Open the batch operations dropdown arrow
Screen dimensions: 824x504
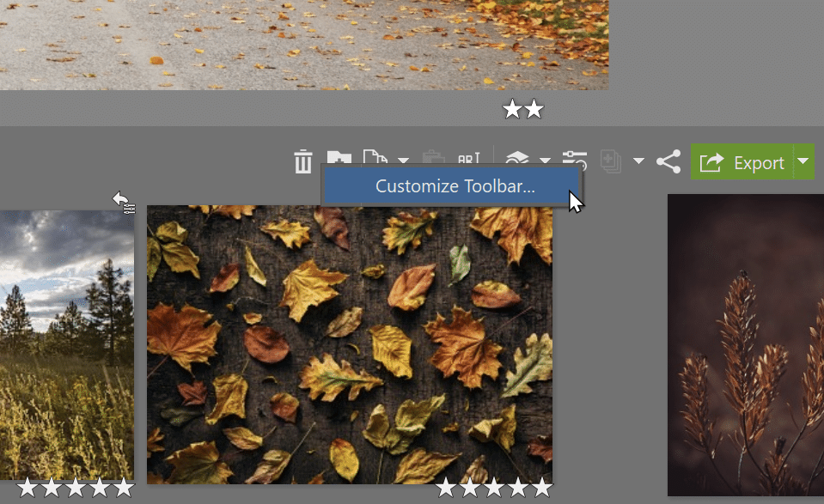pos(638,162)
